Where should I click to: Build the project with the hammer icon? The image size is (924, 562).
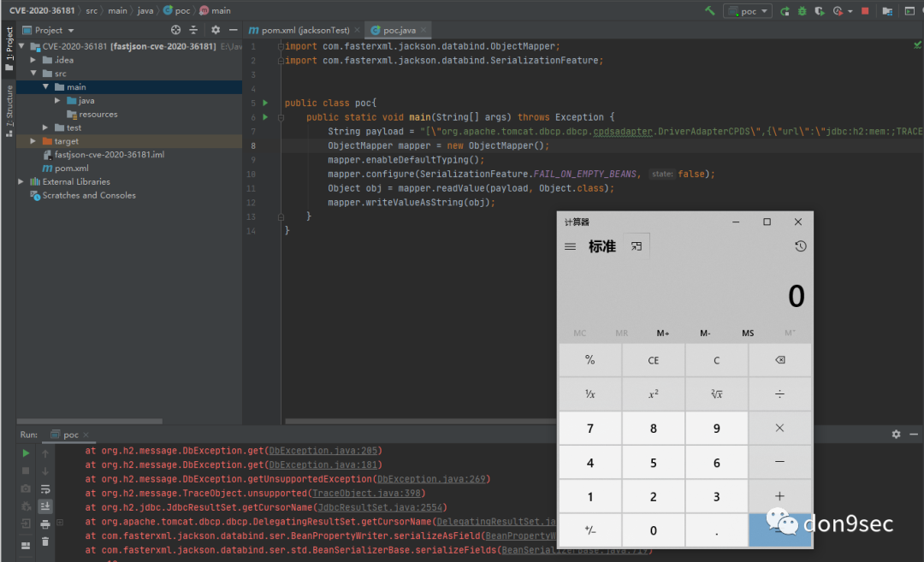pyautogui.click(x=709, y=10)
